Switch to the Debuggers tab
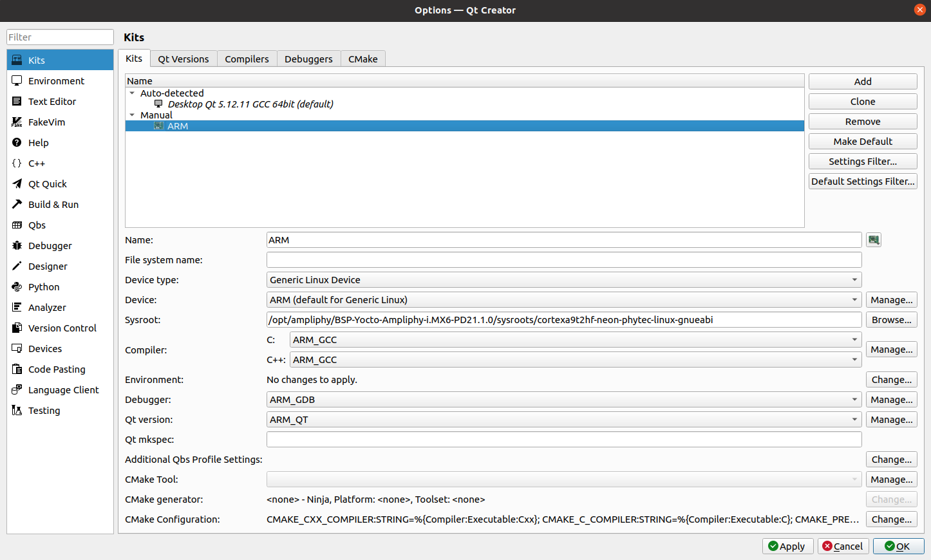This screenshot has height=560, width=931. (x=308, y=59)
